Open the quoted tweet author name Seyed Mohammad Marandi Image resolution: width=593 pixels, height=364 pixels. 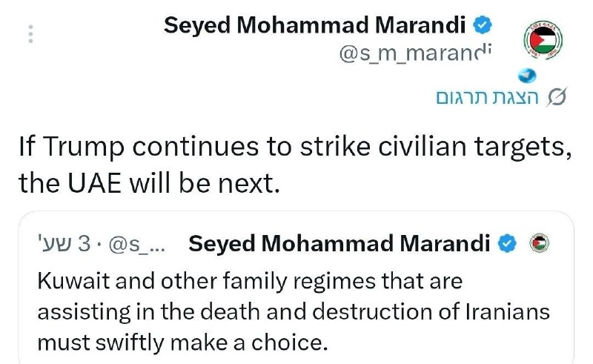coord(339,243)
